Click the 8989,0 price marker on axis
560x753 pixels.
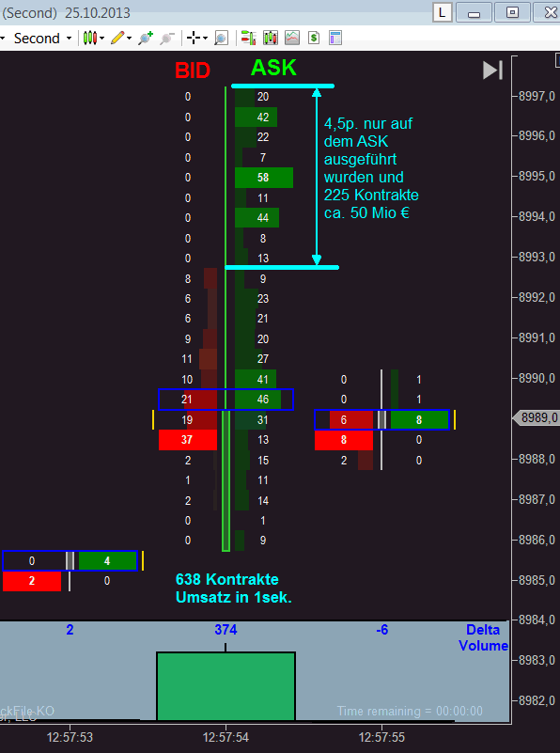coord(536,417)
